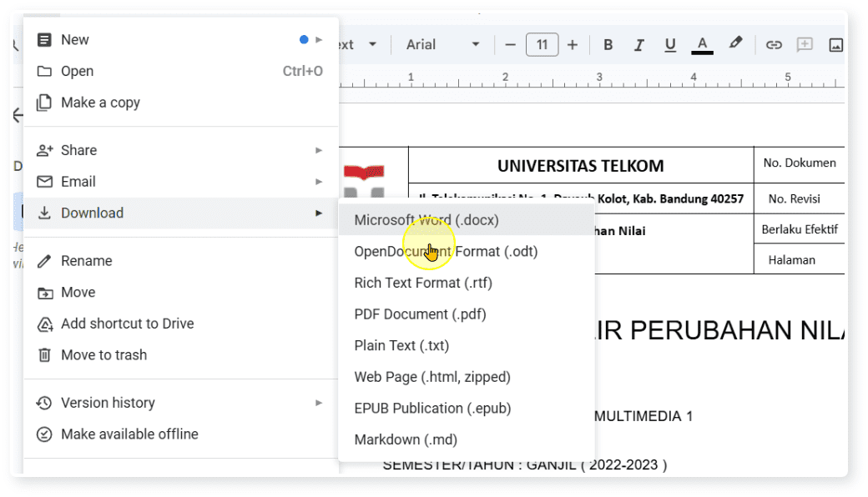Click the Email envelope icon
This screenshot has width=868, height=497.
pyautogui.click(x=44, y=181)
